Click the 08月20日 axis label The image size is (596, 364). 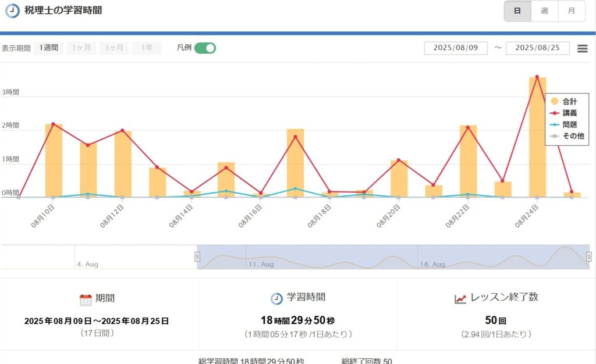[x=388, y=216]
